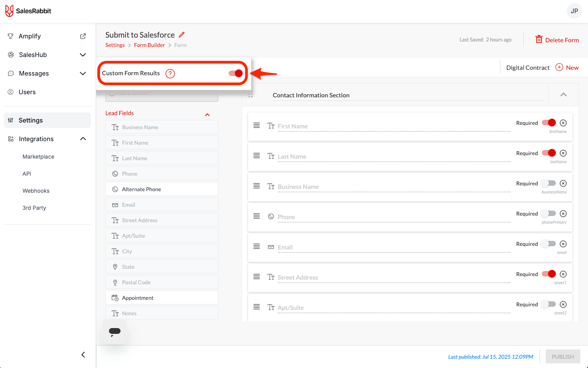This screenshot has height=368, width=588.
Task: Remove the Business Name field from form
Action: point(563,183)
